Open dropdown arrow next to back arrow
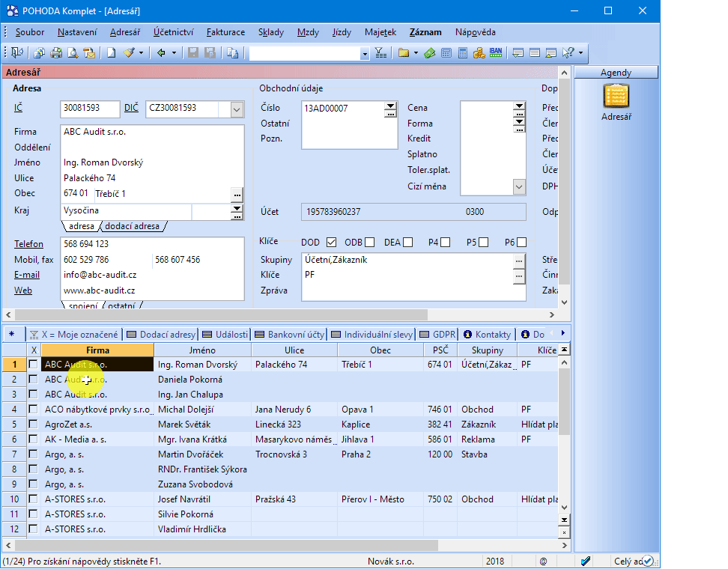 tap(174, 53)
